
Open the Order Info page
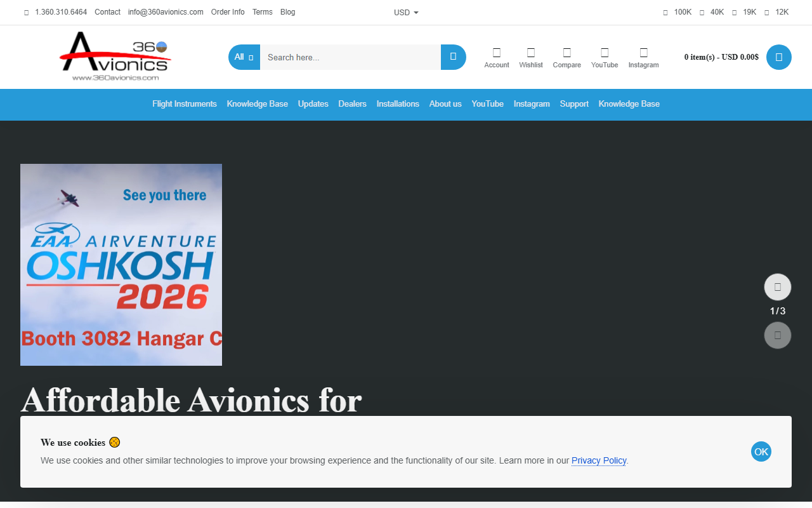coord(228,12)
